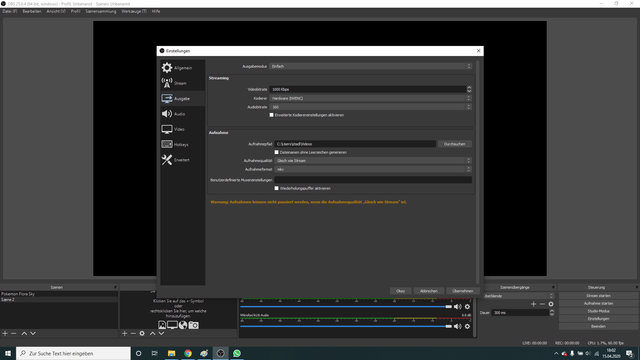Click the Okay button
Image resolution: width=640 pixels, height=360 pixels.
click(400, 291)
